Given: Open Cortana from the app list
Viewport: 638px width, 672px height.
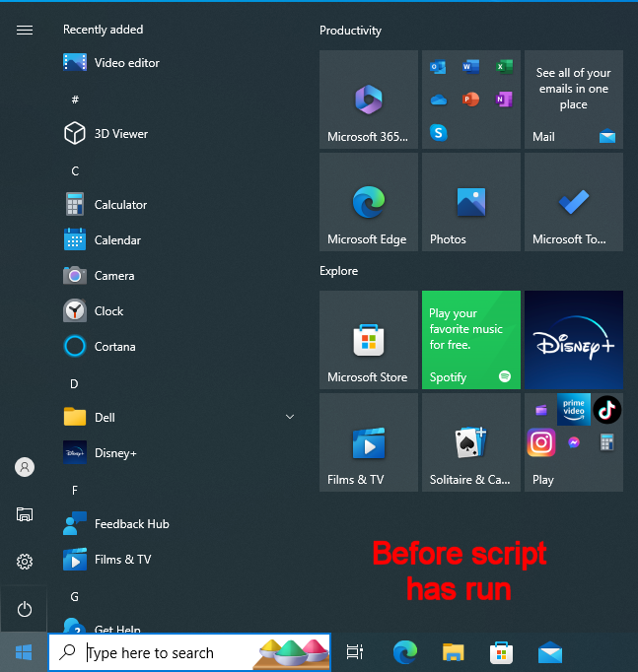Looking at the screenshot, I should coord(114,347).
